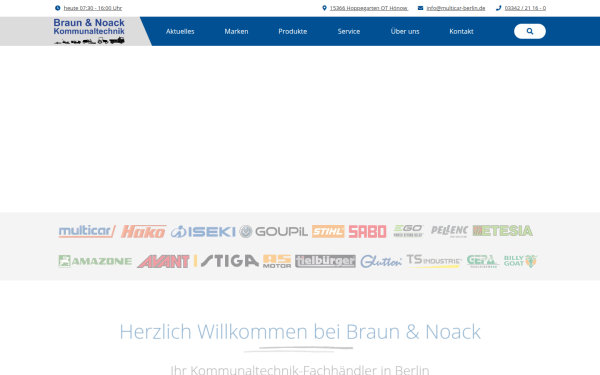This screenshot has height=375, width=600.
Task: Open the Glutton brand logo
Action: point(381,261)
